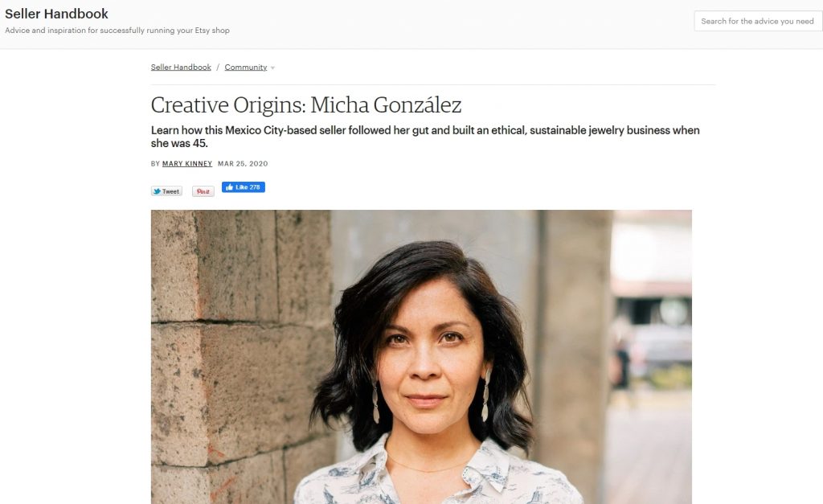The width and height of the screenshot is (823, 504).
Task: Click the Twitter bird icon
Action: tap(157, 191)
